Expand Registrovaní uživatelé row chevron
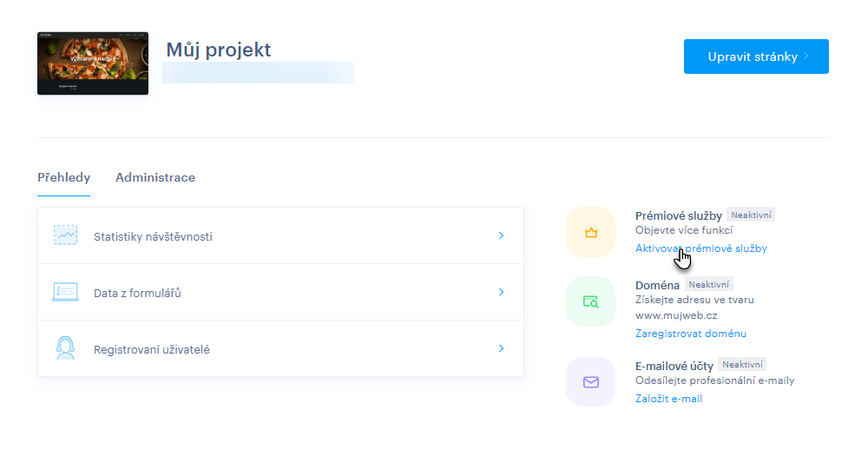 point(501,349)
